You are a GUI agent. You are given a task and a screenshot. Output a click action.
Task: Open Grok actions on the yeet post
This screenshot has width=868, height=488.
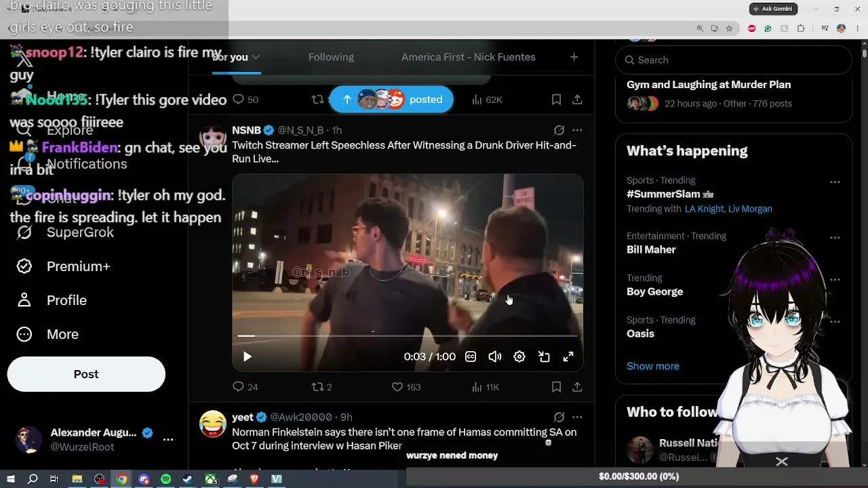click(x=559, y=418)
